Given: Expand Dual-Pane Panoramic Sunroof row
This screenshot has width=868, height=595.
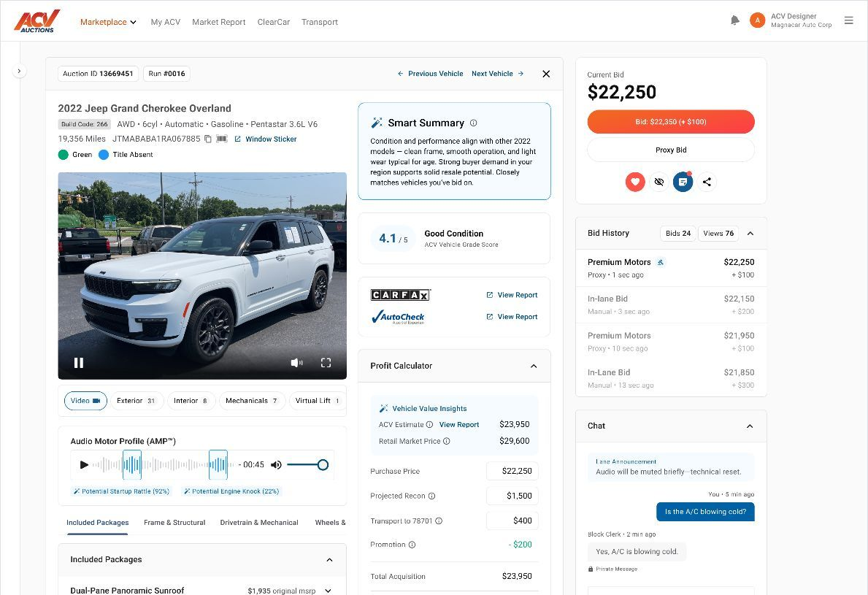Looking at the screenshot, I should coord(329,591).
